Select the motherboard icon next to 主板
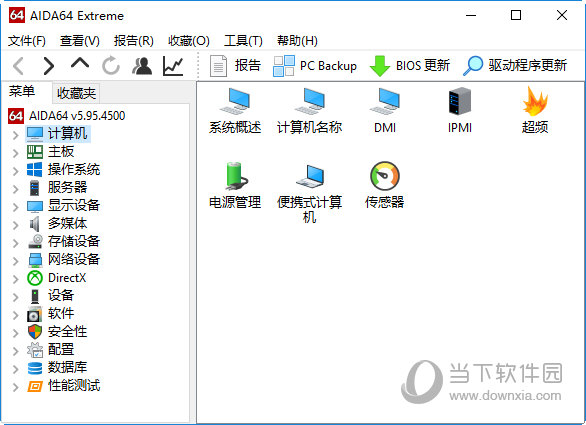The image size is (586, 425). (35, 151)
